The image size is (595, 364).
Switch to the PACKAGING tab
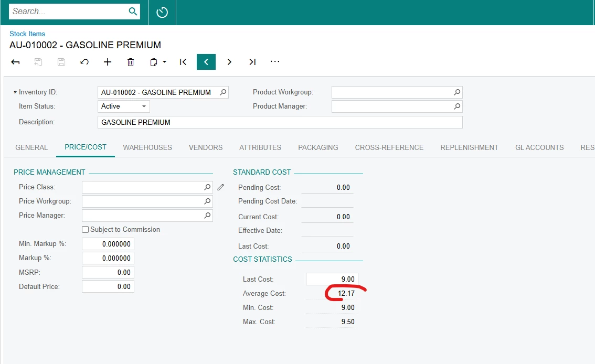[318, 147]
